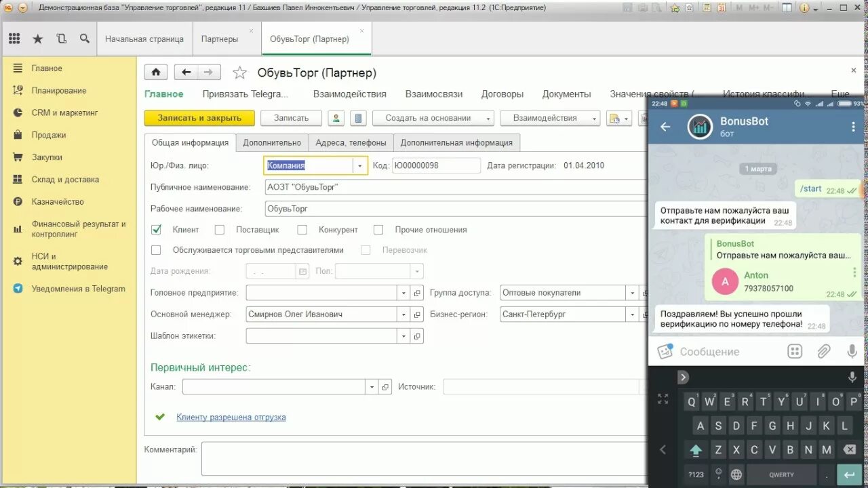The height and width of the screenshot is (488, 868).
Task: Open Взаимодействия dropdown button
Action: pyautogui.click(x=550, y=118)
